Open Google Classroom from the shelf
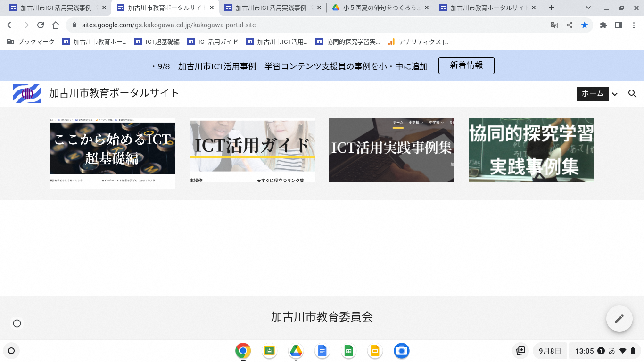 coord(270,351)
